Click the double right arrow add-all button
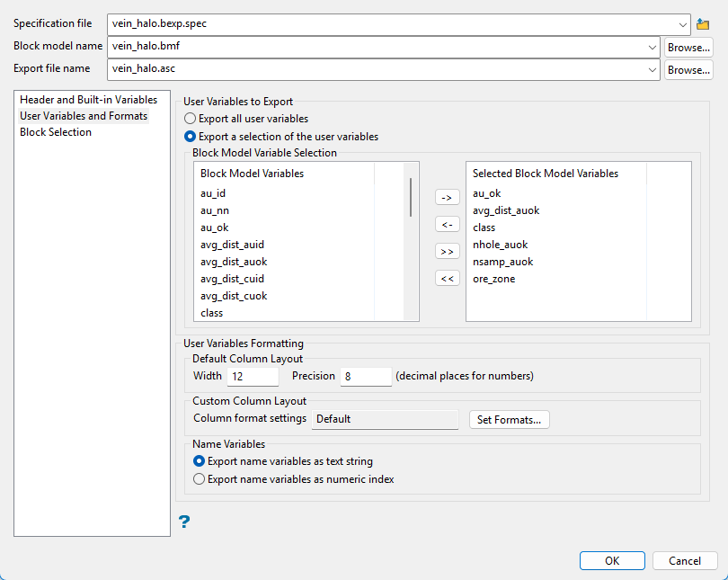 pyautogui.click(x=447, y=251)
